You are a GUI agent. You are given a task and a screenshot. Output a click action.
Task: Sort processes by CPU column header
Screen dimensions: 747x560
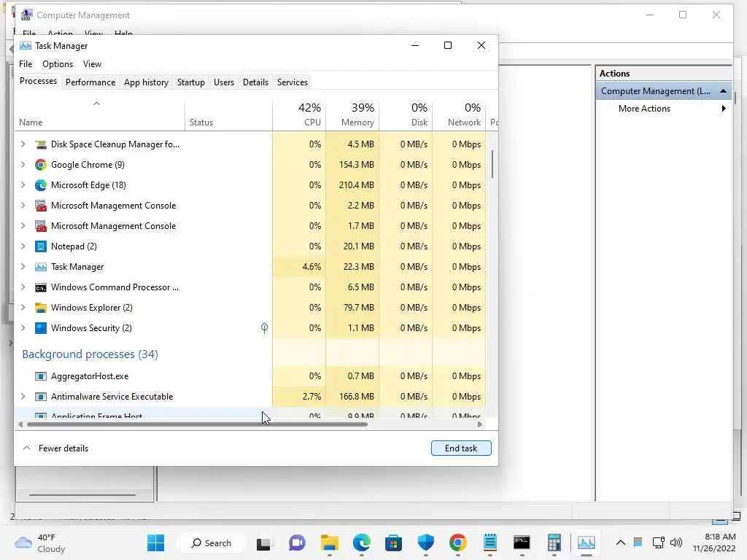point(299,114)
